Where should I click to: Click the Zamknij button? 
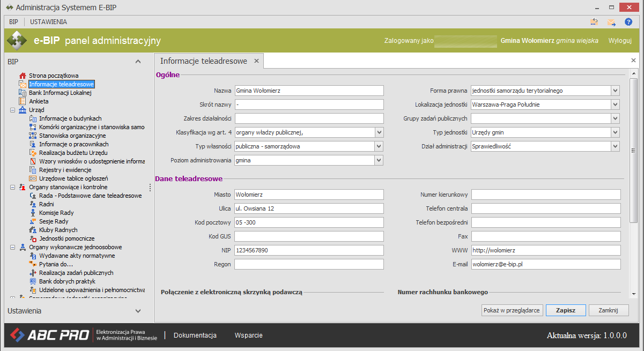609,310
